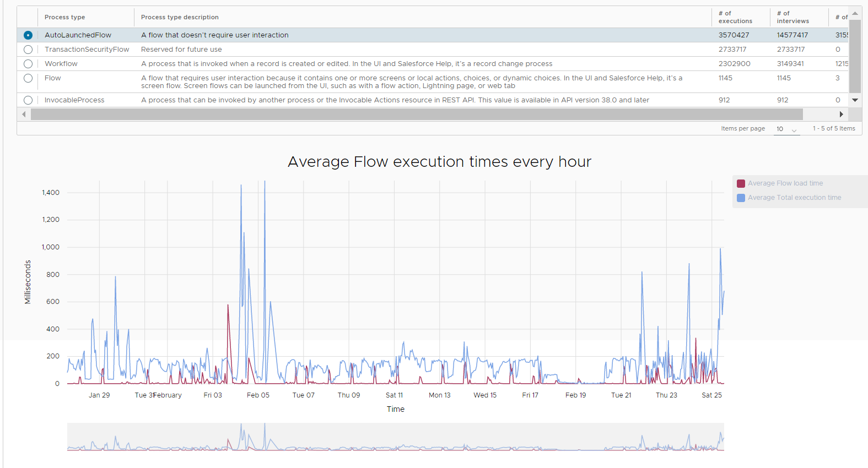Screen dimensions: 868x468
Task: Click the chart range overview strip below the graph
Action: [395, 437]
